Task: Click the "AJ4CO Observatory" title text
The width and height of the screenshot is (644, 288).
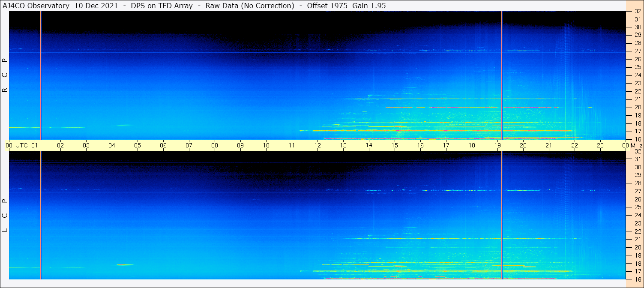Action: [x=37, y=6]
